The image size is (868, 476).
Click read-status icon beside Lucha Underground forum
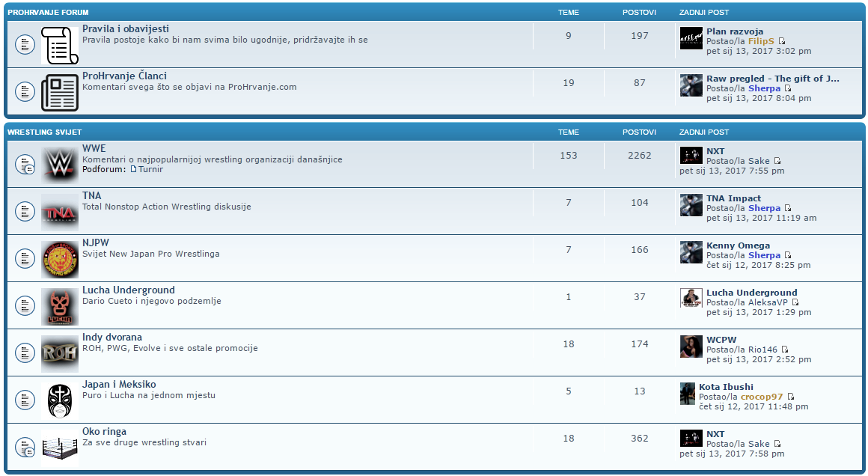pyautogui.click(x=25, y=305)
